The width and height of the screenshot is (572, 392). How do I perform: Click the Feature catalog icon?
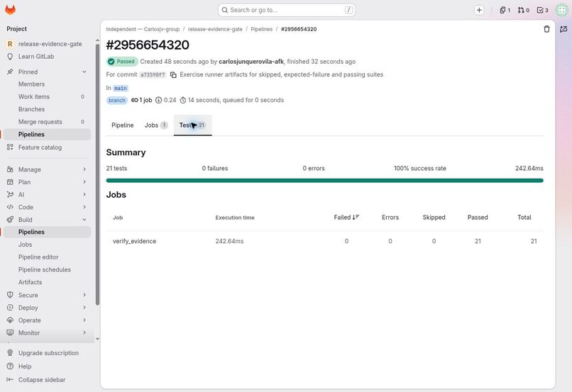(10, 147)
